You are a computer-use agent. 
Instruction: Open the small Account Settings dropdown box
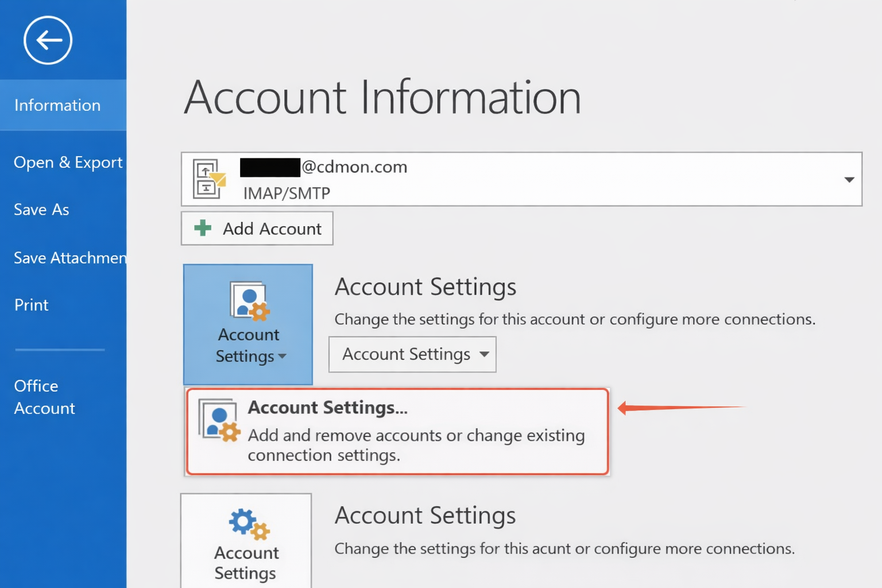[412, 354]
